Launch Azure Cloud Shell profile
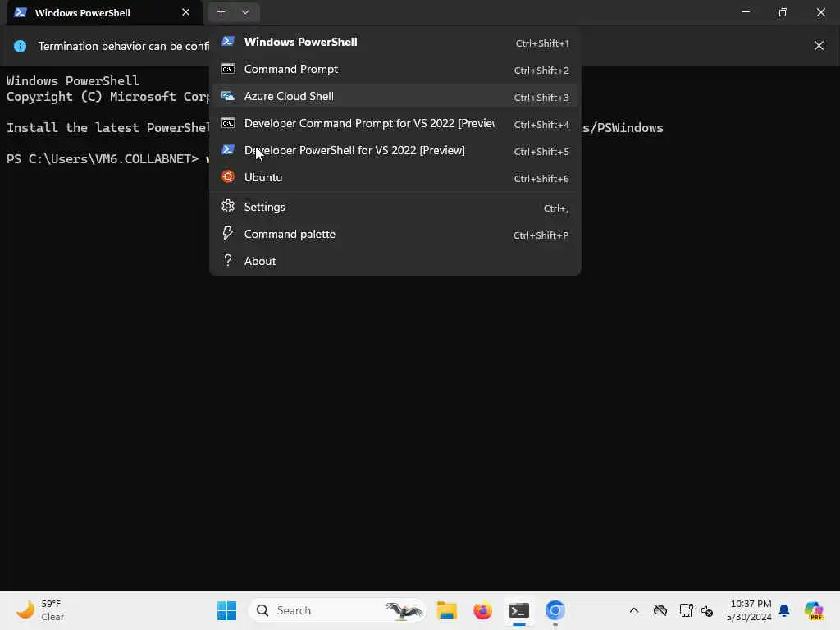 pos(395,97)
